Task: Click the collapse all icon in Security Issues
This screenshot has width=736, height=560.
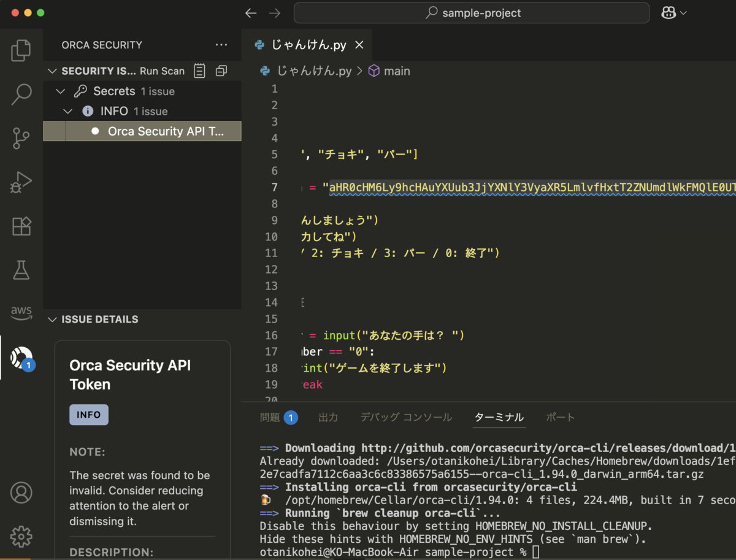Action: [x=221, y=71]
